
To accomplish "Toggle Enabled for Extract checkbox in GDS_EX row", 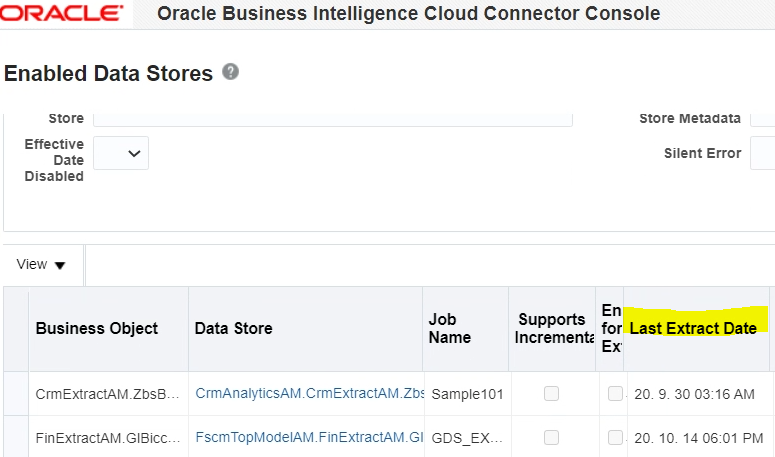I will point(615,437).
